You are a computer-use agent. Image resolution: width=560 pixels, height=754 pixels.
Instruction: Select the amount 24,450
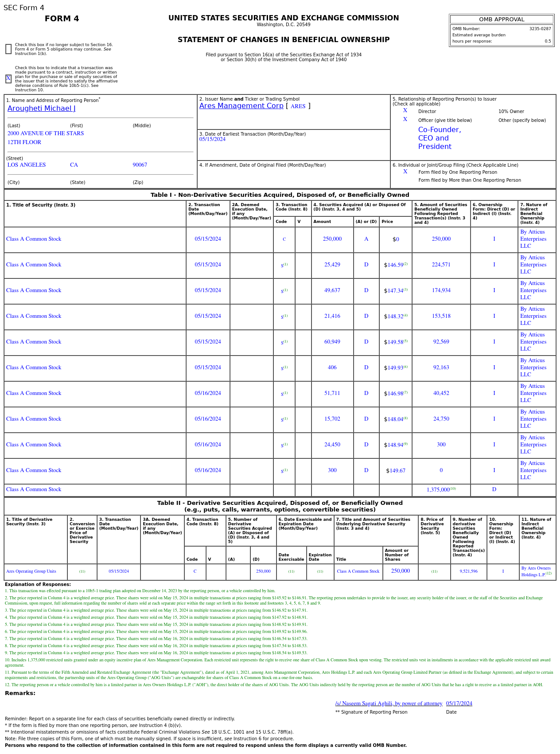tap(332, 445)
